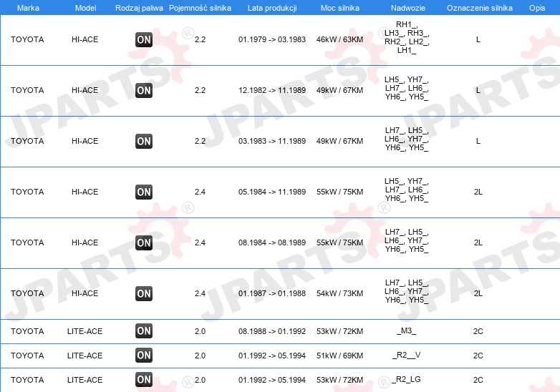560x392 pixels.
Task: Click the Pojemność silnika column header
Action: [x=200, y=8]
